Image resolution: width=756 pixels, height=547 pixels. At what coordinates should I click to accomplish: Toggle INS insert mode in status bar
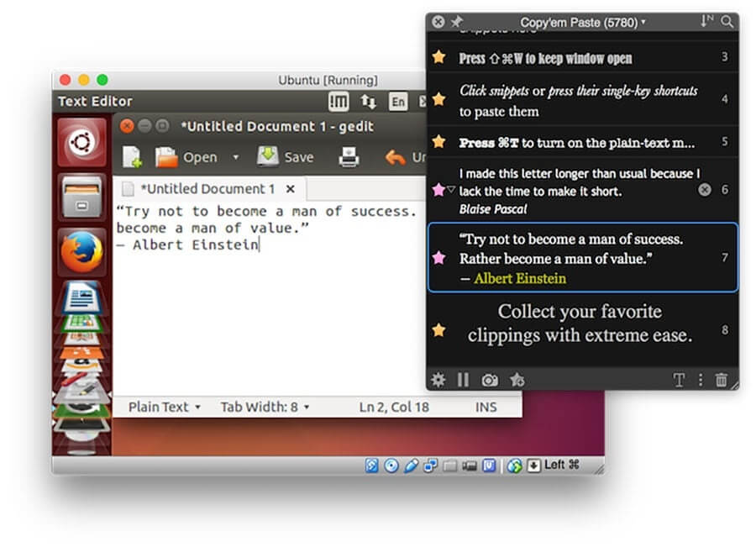tap(486, 408)
